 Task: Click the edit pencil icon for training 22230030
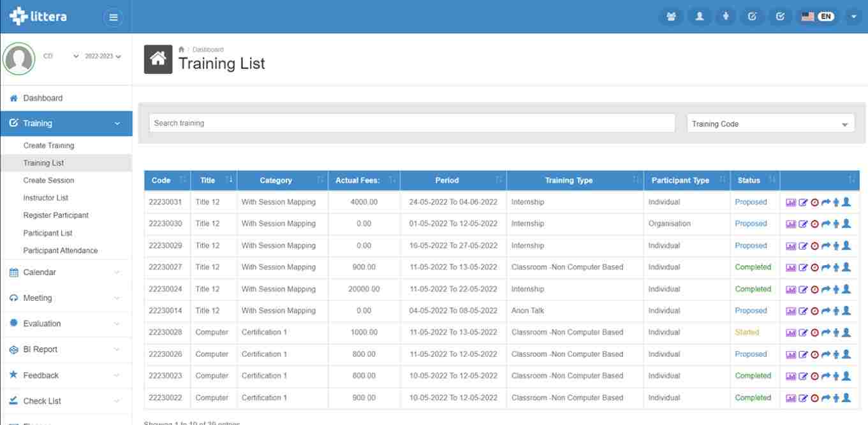pos(804,224)
